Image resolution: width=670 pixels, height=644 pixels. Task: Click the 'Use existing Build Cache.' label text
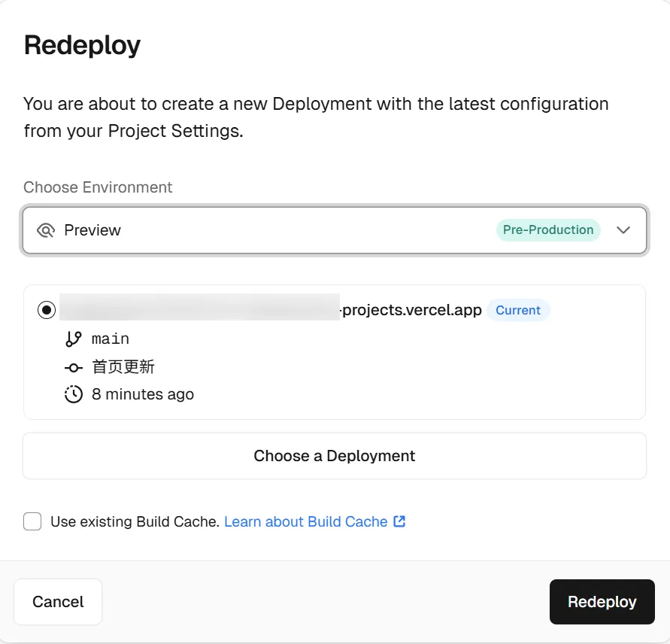pyautogui.click(x=135, y=521)
